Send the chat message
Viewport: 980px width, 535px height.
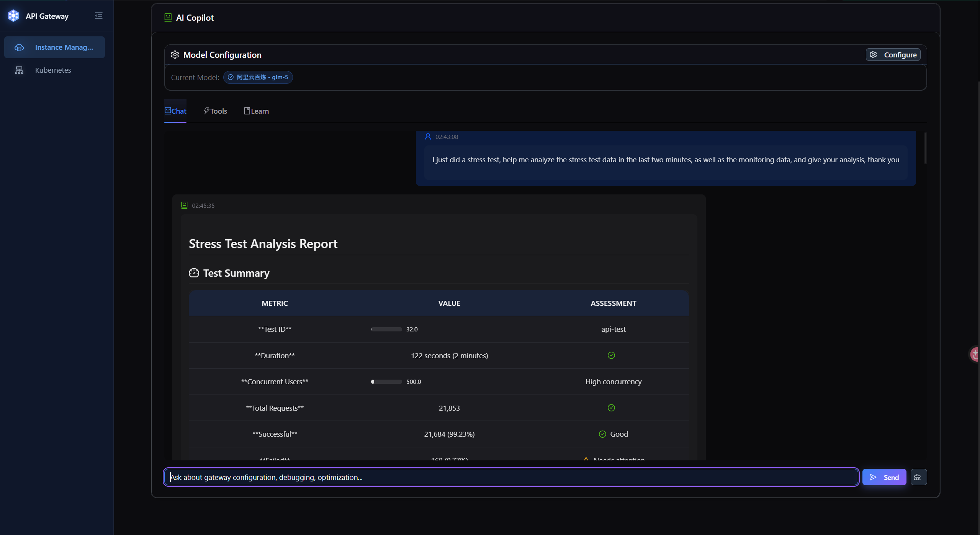884,477
